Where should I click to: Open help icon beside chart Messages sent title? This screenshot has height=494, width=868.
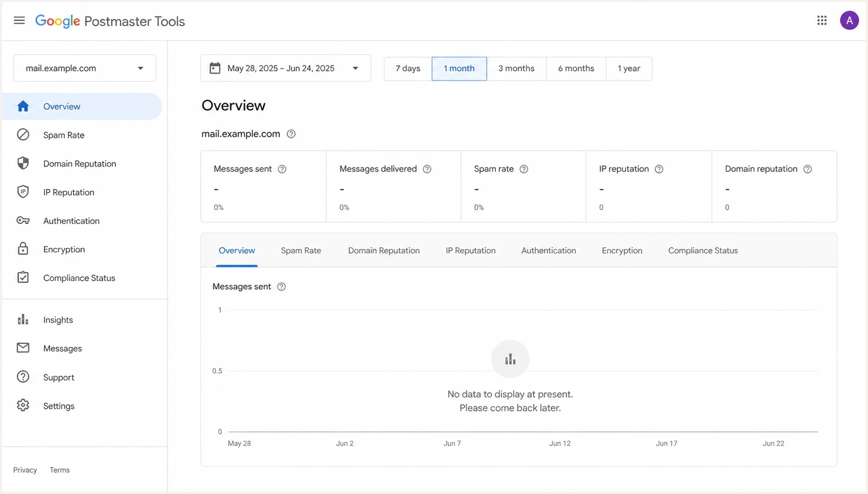click(281, 287)
